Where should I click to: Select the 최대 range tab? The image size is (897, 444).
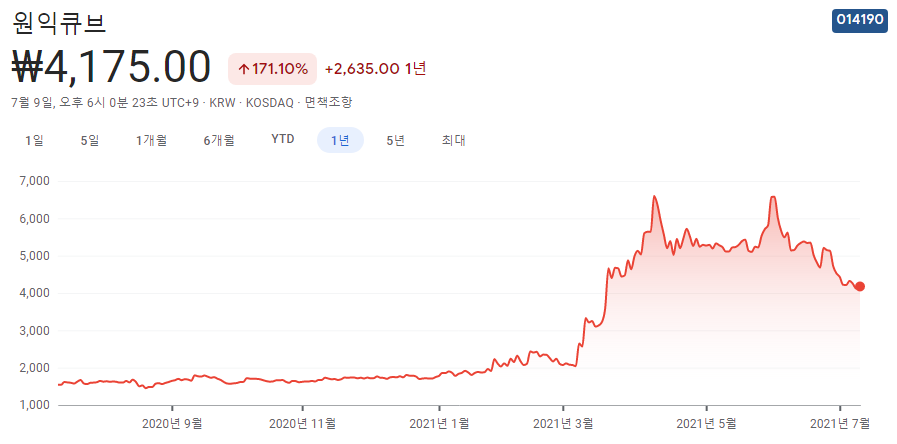(x=454, y=140)
